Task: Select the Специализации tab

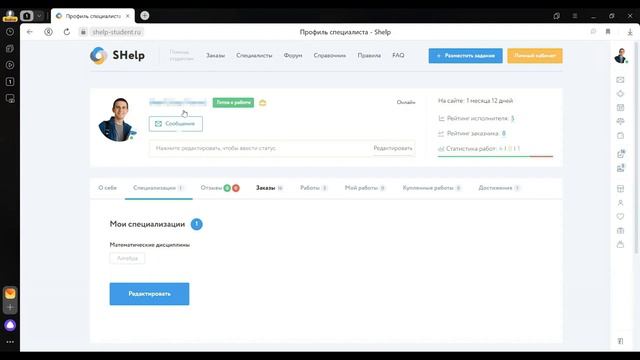Action: [158, 188]
